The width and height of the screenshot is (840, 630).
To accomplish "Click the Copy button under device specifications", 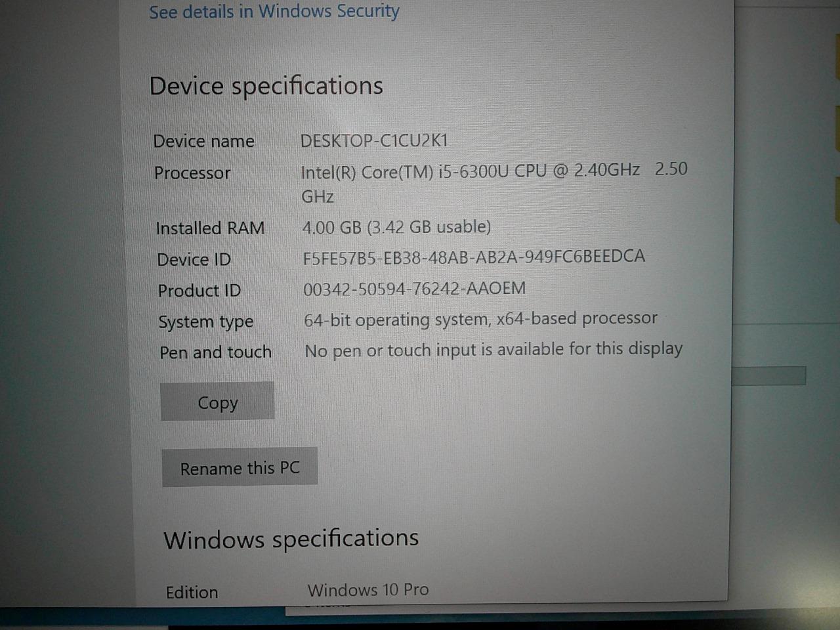I will coord(217,402).
